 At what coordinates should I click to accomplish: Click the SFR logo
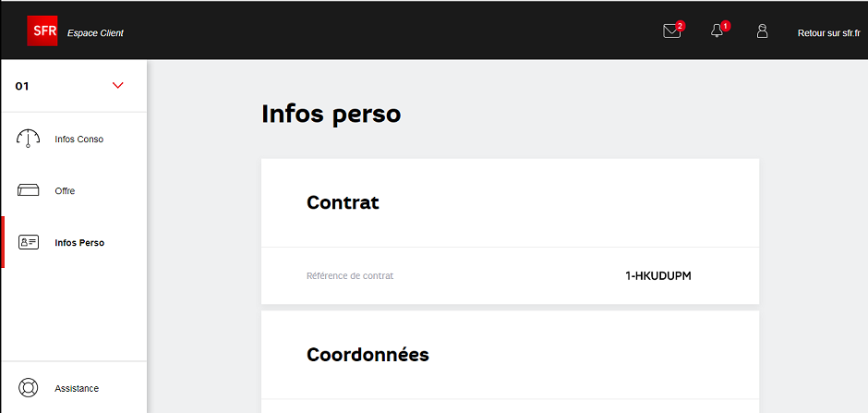43,30
